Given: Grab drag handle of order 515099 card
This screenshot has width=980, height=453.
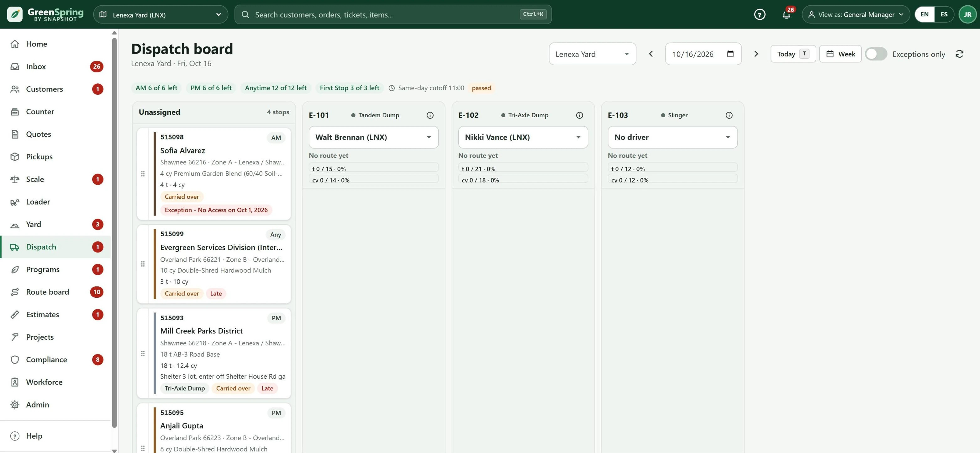Looking at the screenshot, I should click(143, 264).
